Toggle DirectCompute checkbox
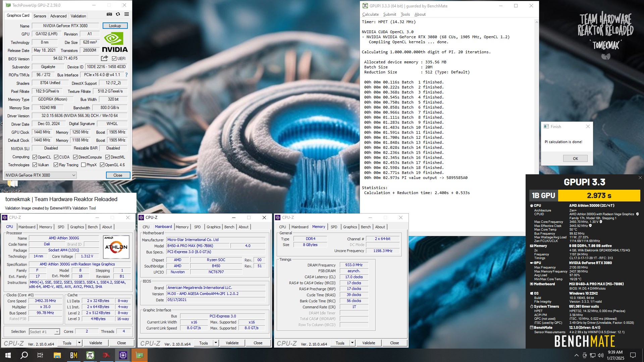The image size is (644, 362). 75,157
